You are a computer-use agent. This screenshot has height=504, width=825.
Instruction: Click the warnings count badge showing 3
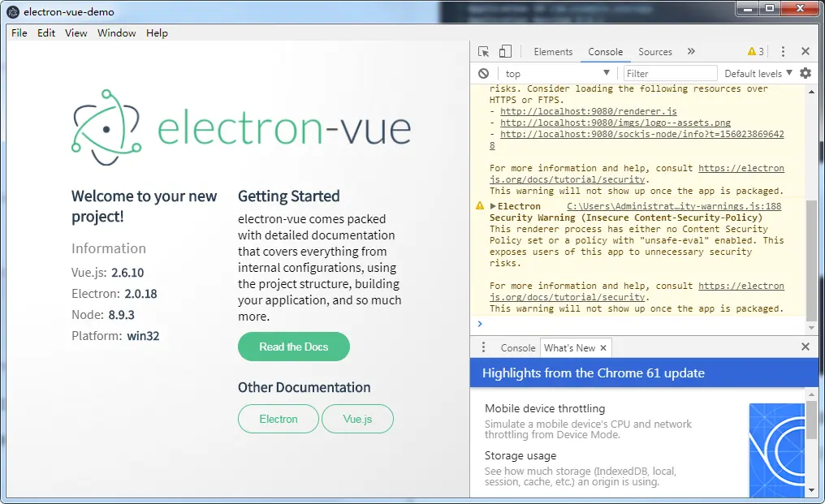[x=756, y=52]
